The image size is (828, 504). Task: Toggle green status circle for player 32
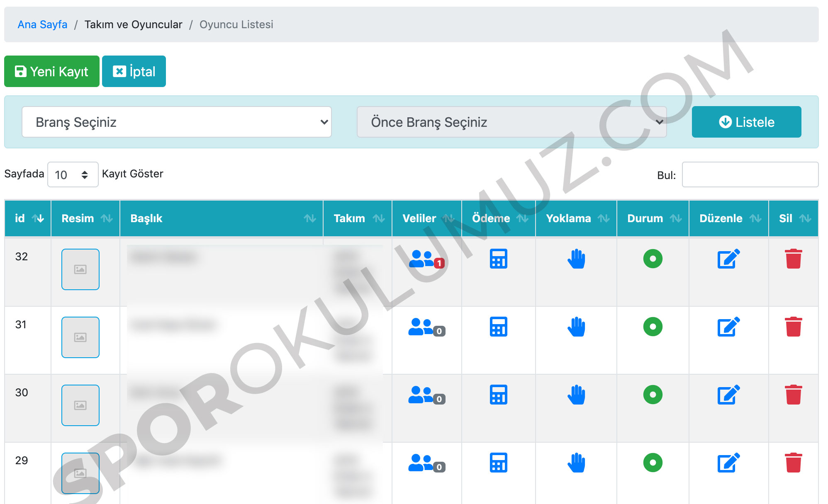(653, 259)
